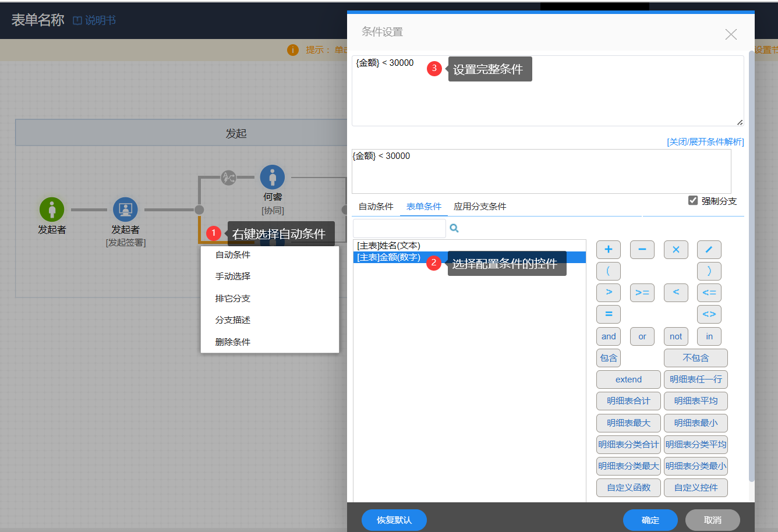Insert the greater-than operator
The width and height of the screenshot is (778, 532).
click(609, 293)
